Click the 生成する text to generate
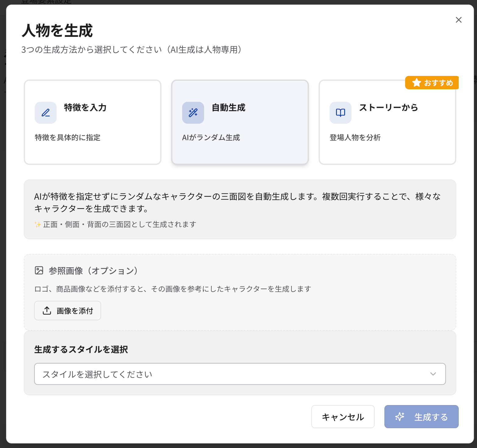The height and width of the screenshot is (448, 477). 431,417
